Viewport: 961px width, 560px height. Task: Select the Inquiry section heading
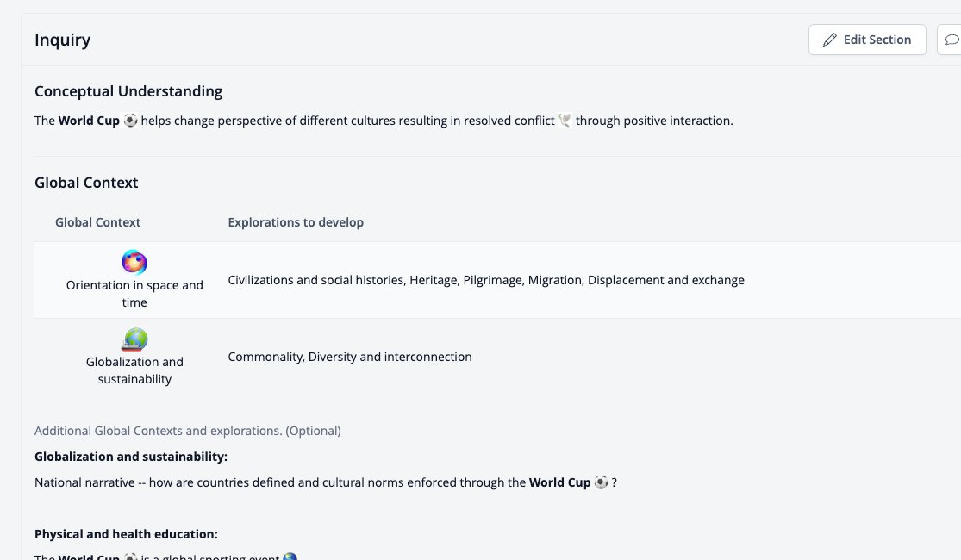tap(63, 40)
